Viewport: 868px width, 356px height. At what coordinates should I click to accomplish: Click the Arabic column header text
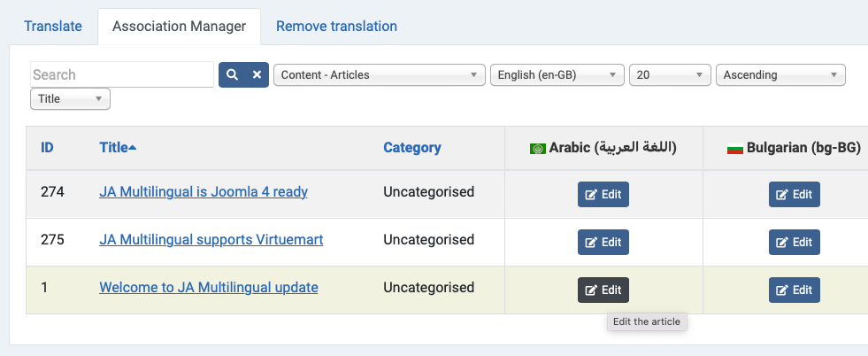(x=613, y=148)
